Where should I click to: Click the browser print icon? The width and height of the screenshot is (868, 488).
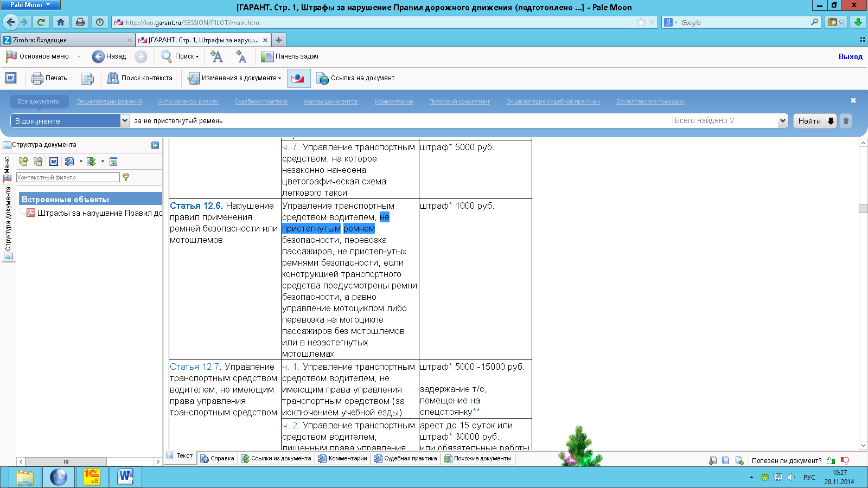tap(80, 22)
